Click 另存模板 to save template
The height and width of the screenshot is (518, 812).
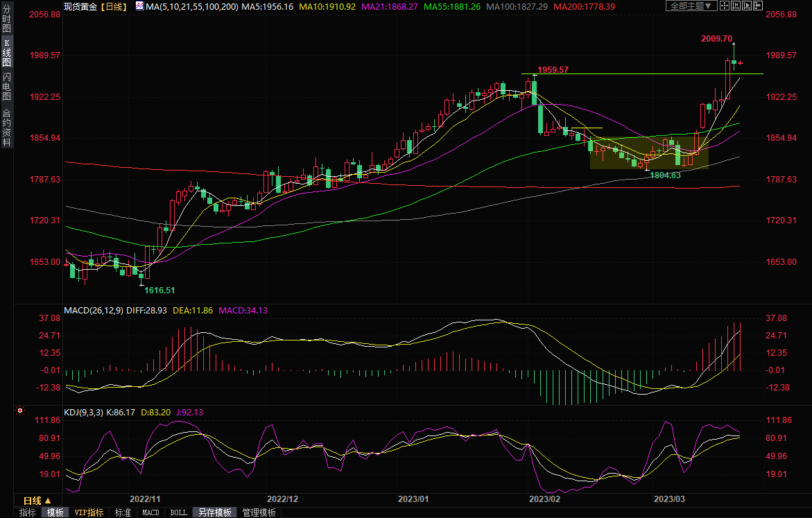[x=214, y=513]
